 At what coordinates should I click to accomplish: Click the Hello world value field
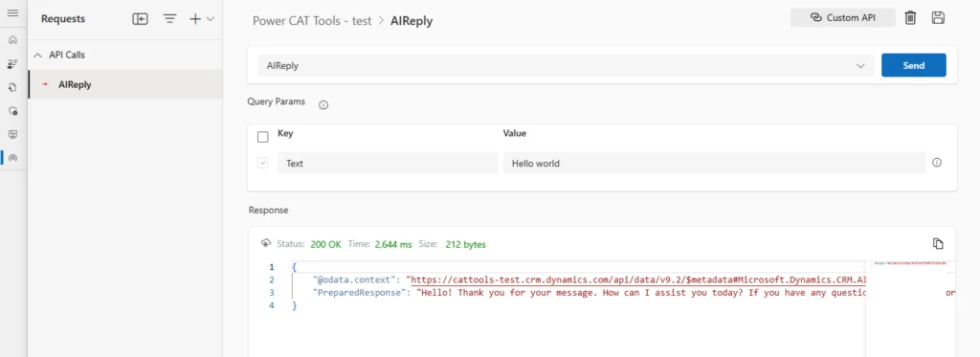click(x=714, y=163)
